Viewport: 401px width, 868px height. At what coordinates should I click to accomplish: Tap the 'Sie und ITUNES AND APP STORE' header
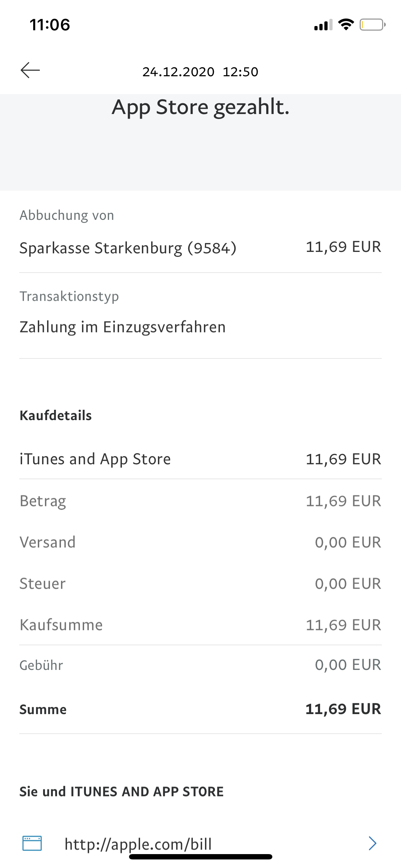[x=122, y=791]
